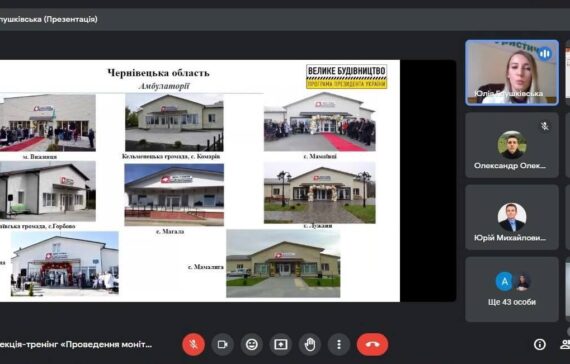Image resolution: width=570 pixels, height=364 pixels.
Task: Raise hand using the hand icon
Action: click(x=310, y=344)
